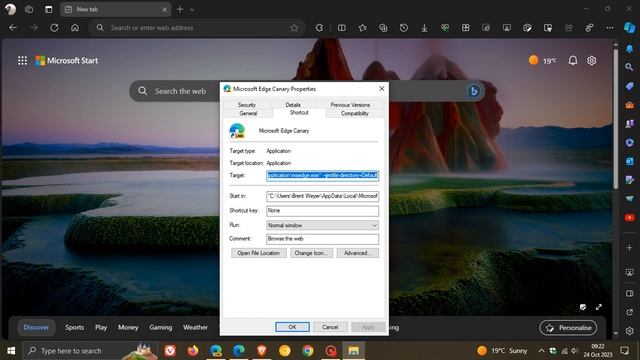640x360 pixels.
Task: Click the Personalise button on Microsoft Start
Action: click(568, 328)
